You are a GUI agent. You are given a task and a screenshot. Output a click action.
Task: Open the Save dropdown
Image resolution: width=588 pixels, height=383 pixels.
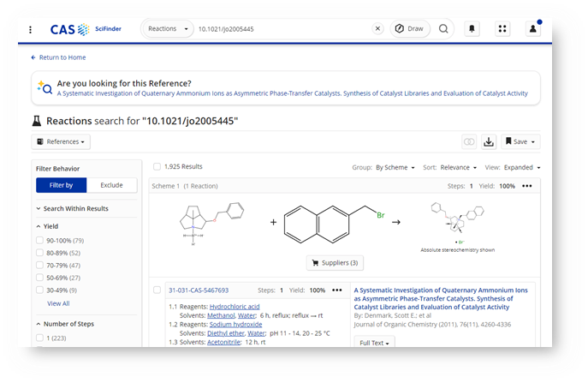(520, 141)
